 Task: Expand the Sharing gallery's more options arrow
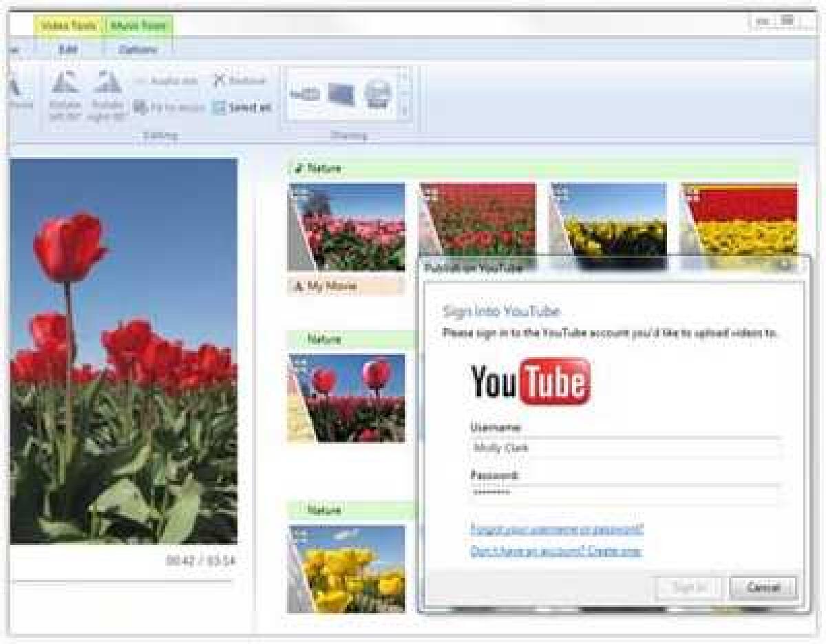point(405,111)
